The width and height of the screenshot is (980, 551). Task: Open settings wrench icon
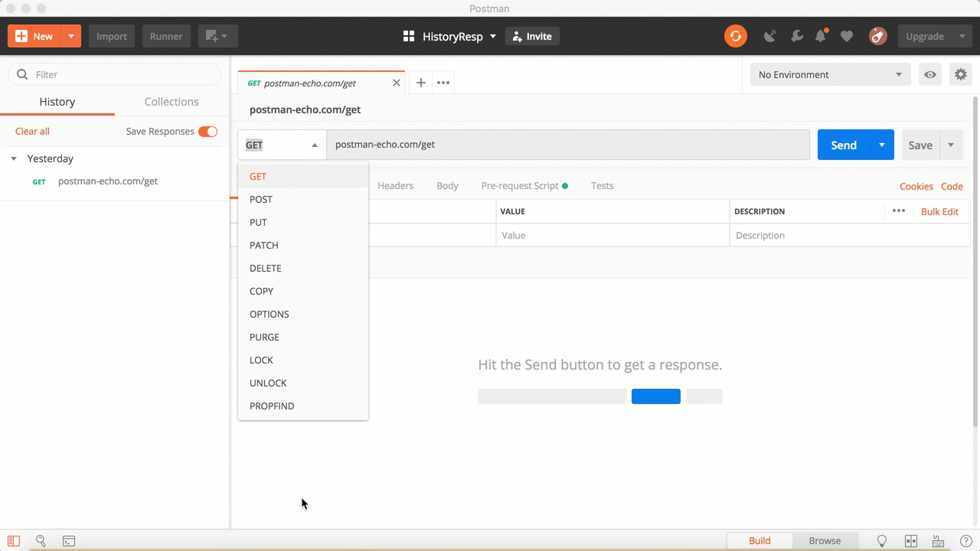point(796,36)
